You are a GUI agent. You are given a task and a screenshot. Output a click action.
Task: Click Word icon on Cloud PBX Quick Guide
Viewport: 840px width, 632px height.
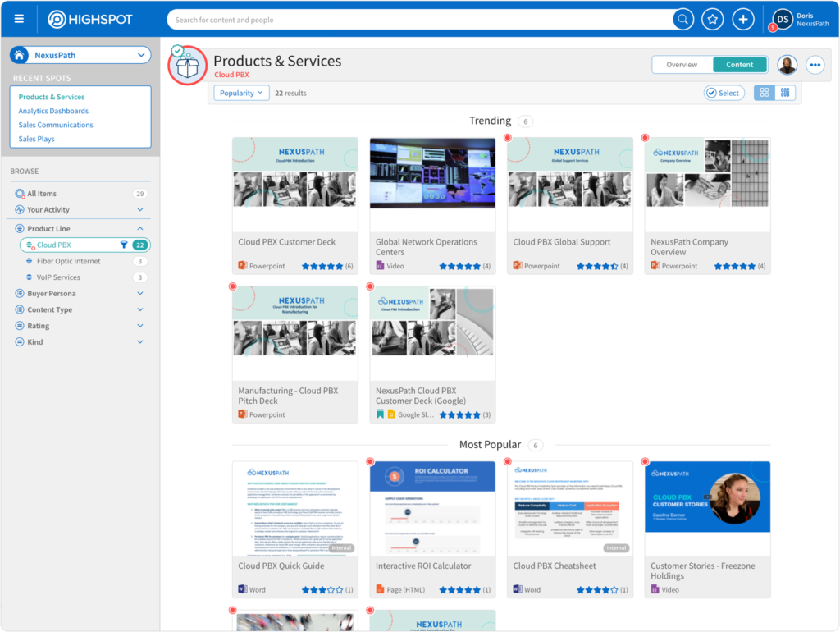[x=243, y=589]
